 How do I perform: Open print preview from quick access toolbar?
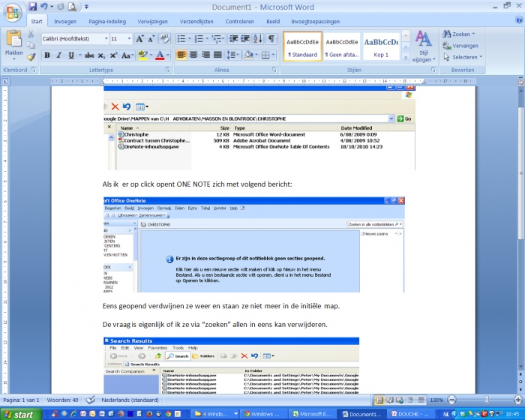pos(72,6)
